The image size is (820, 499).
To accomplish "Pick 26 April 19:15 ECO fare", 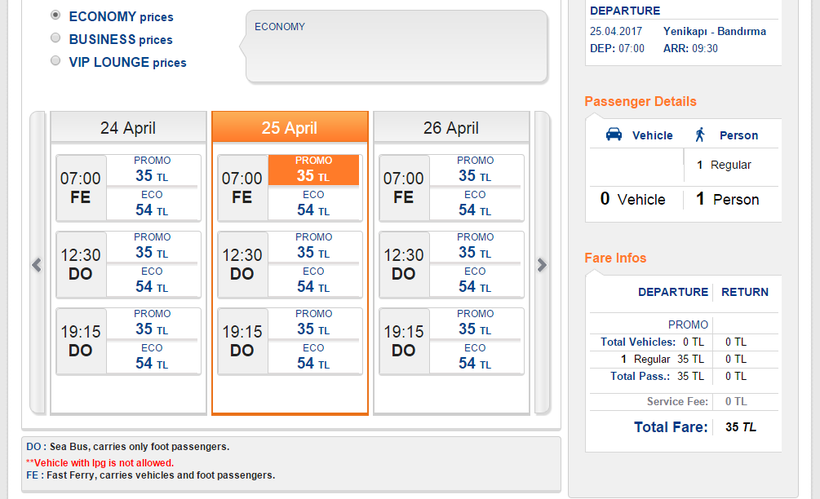I will pos(475,357).
